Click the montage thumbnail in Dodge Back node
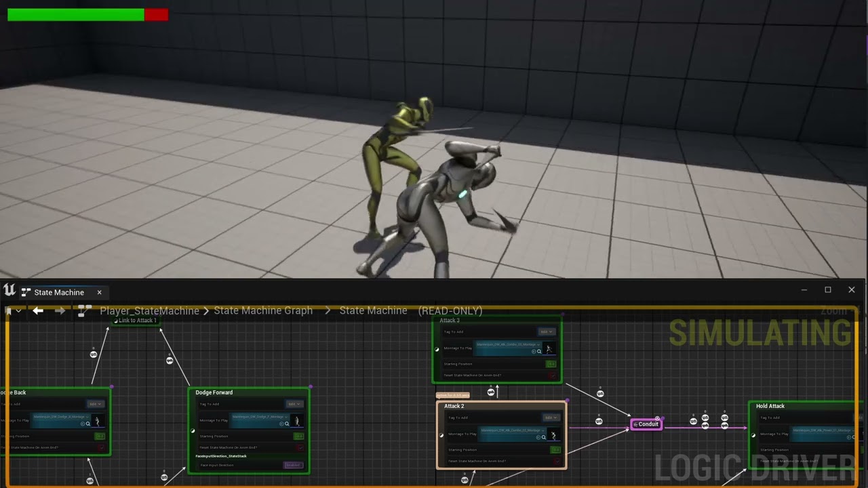868x488 pixels. [x=98, y=420]
